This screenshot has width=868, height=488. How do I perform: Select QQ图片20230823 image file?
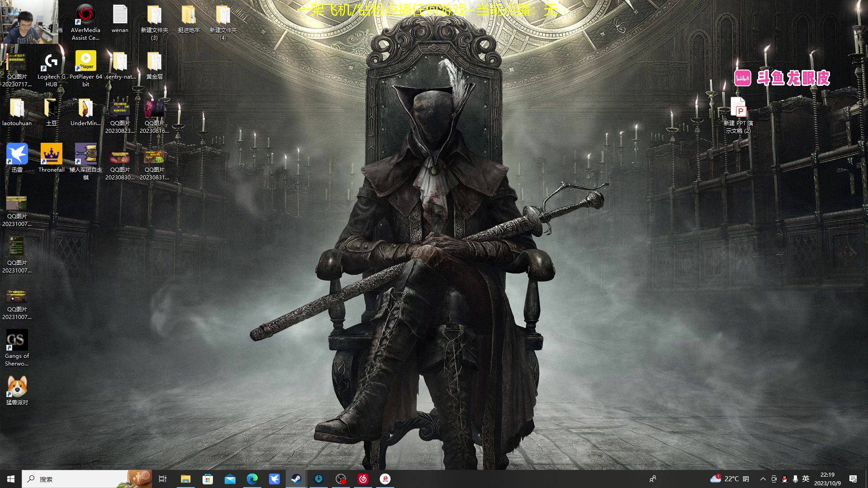(120, 116)
